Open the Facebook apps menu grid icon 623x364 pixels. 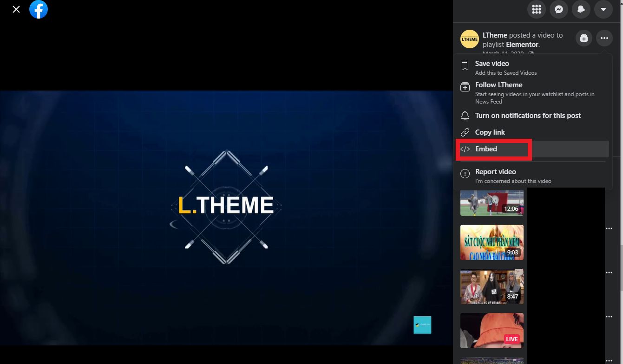tap(537, 9)
